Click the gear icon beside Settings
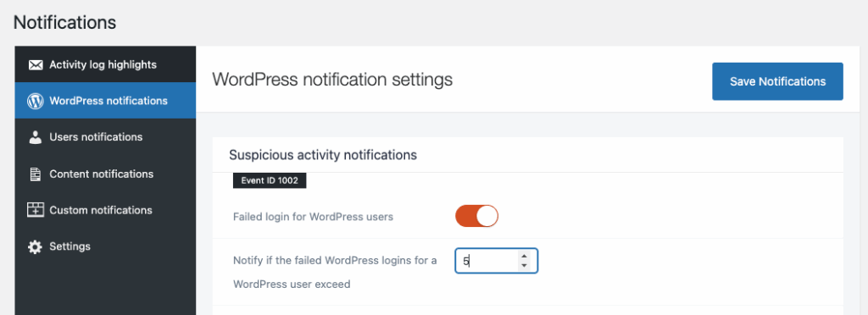The width and height of the screenshot is (868, 315). click(x=36, y=247)
